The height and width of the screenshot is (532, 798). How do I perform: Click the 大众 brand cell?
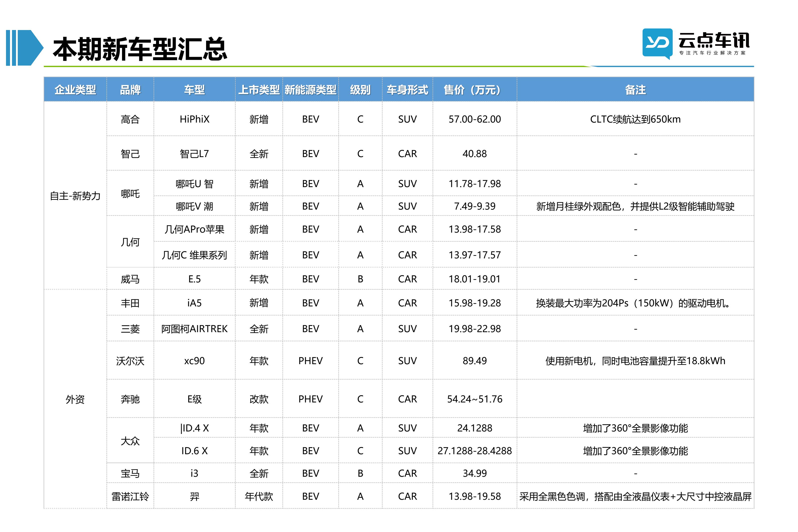click(130, 441)
